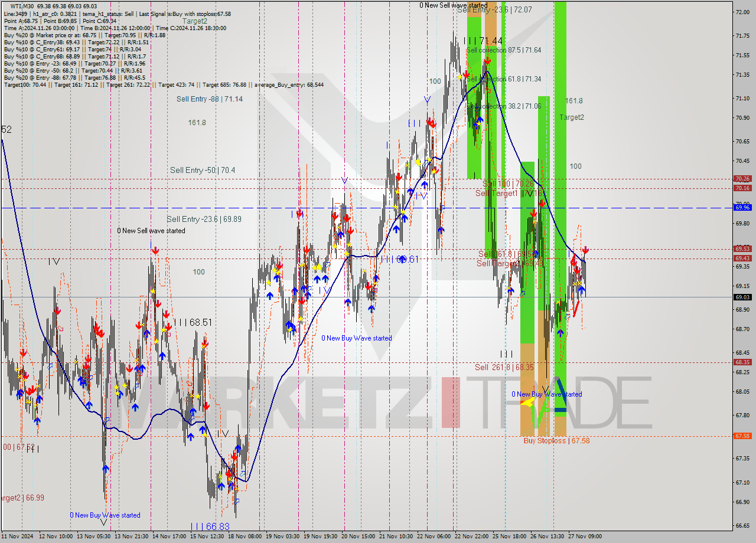Screen dimensions: 756x543
Task: Click the 72.00 price scale value
Action: coord(742,12)
